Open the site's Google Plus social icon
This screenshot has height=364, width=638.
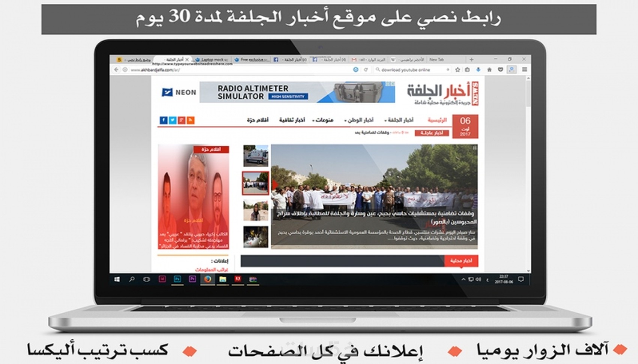pyautogui.click(x=182, y=120)
